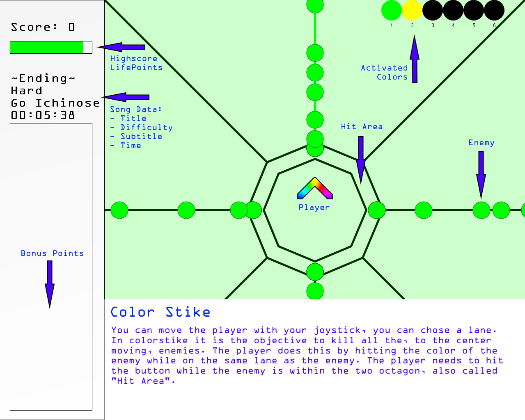Click the Activated Colors label
Viewport: 525px width, 420px height.
tap(385, 73)
